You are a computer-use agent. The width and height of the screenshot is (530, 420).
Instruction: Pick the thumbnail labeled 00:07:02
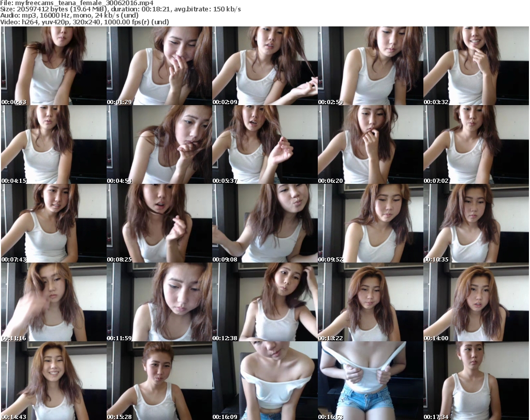pyautogui.click(x=476, y=145)
